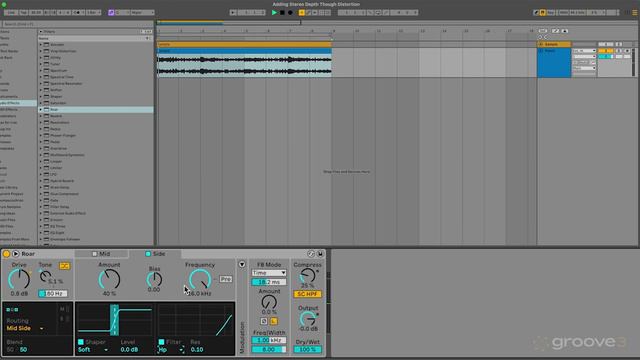
Task: Click the Frequency knob at 16.0 kHz
Action: pyautogui.click(x=200, y=280)
